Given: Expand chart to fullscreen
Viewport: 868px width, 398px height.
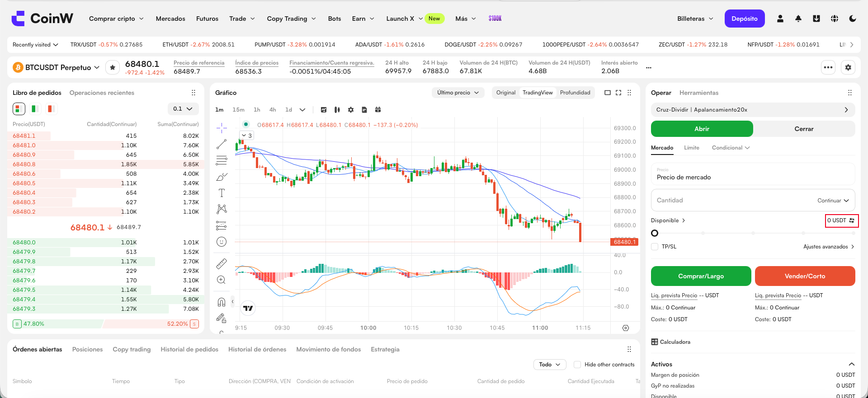Looking at the screenshot, I should (x=618, y=93).
